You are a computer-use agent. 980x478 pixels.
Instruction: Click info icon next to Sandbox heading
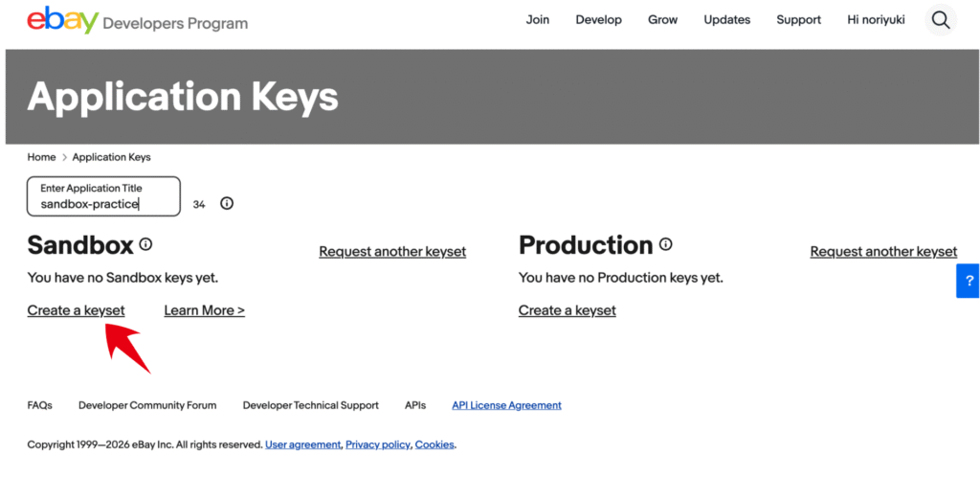pyautogui.click(x=145, y=244)
